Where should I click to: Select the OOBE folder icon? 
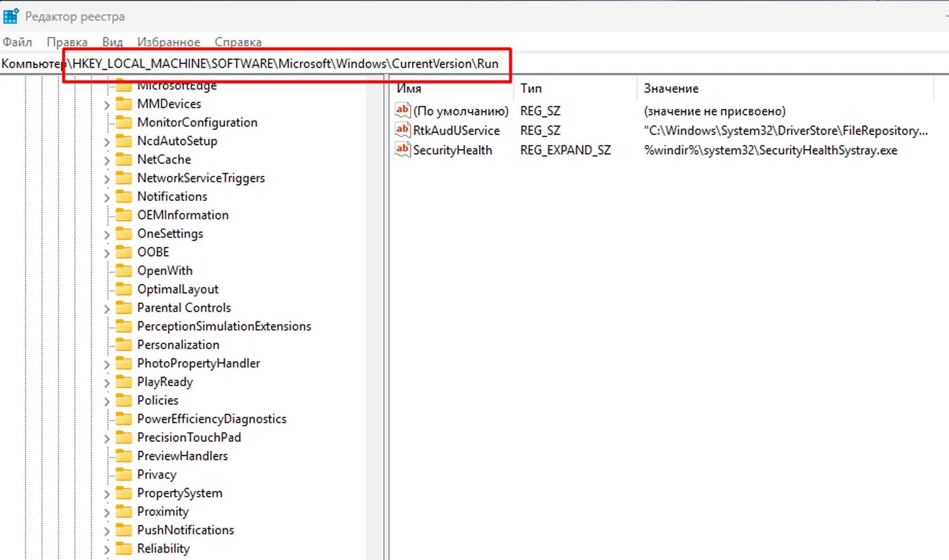click(124, 252)
